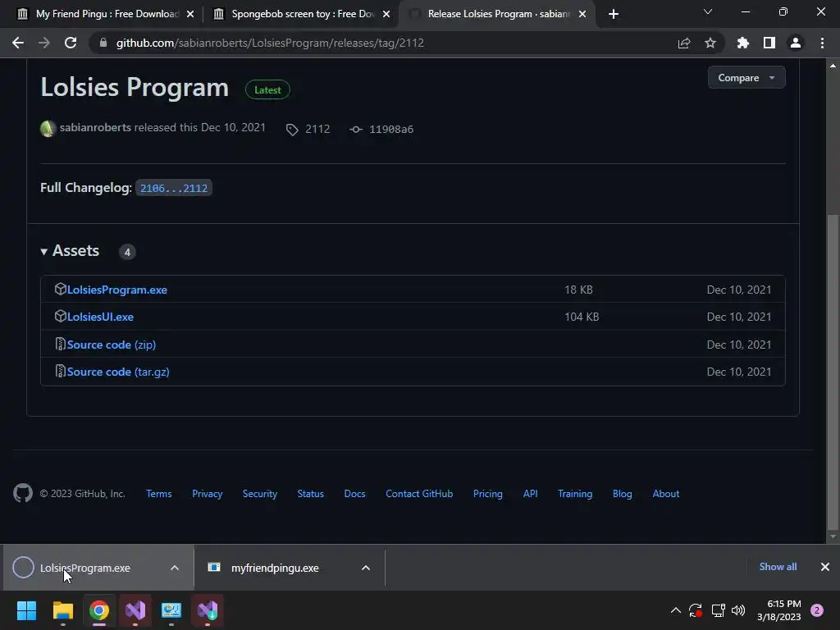Open the Blog footer link
840x630 pixels.
(x=622, y=494)
